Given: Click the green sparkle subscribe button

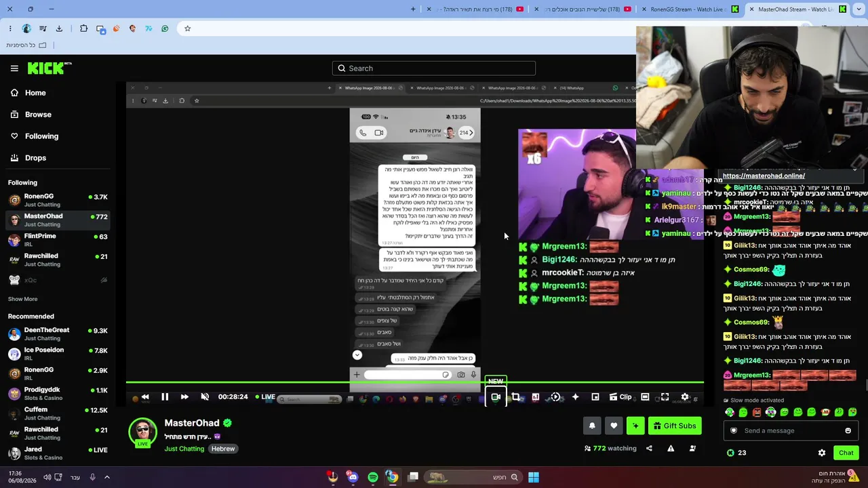Looking at the screenshot, I should pos(635,426).
